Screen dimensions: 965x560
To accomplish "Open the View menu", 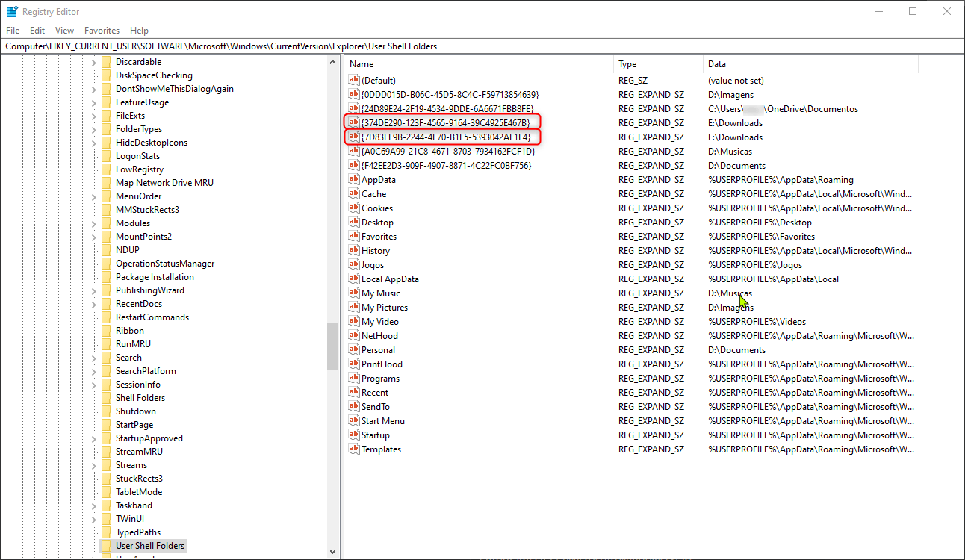I will (x=64, y=30).
